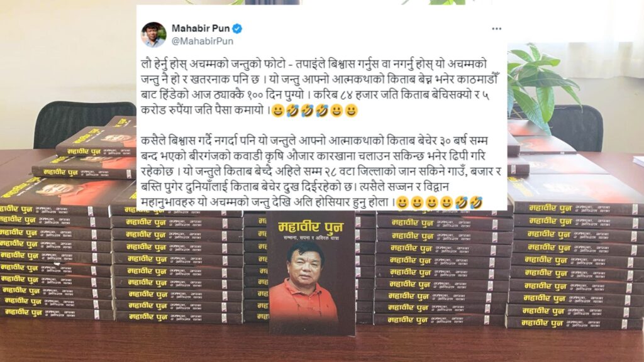The image size is (644, 362).
Task: Open the @MahabirPun handle link
Action: (x=202, y=41)
